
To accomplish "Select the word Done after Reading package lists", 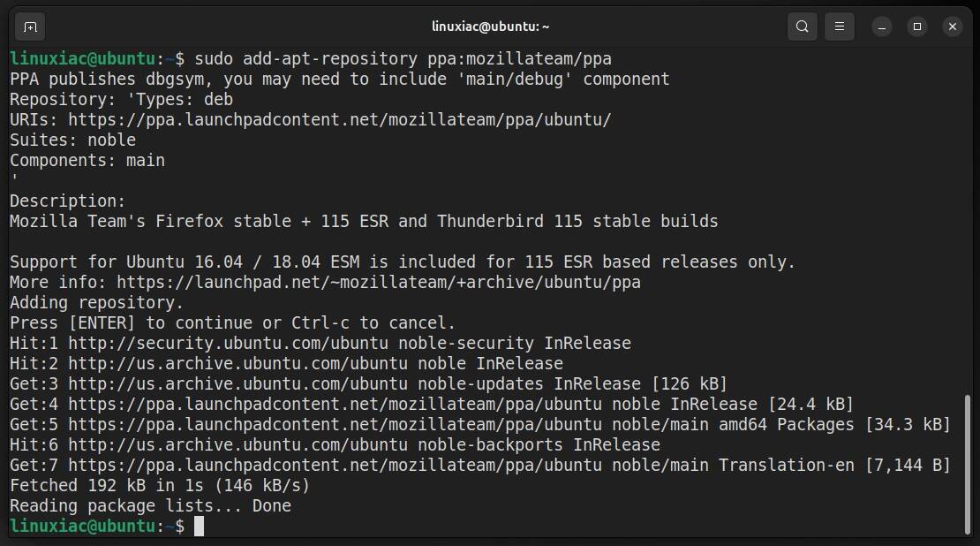I will pyautogui.click(x=272, y=505).
